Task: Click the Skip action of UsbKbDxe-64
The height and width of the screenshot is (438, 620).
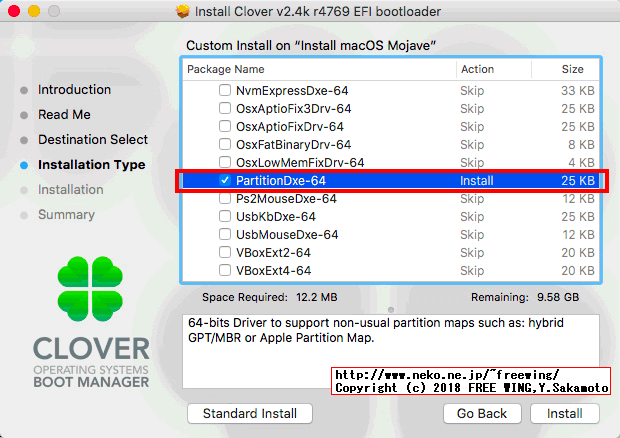Action: coord(472,217)
